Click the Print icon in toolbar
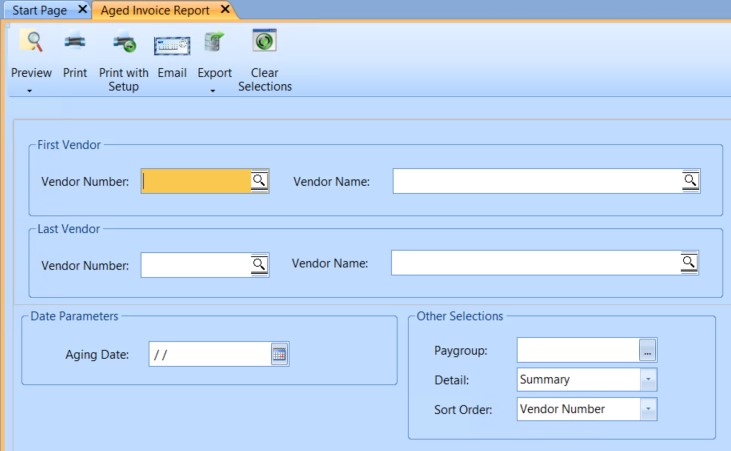 click(75, 42)
